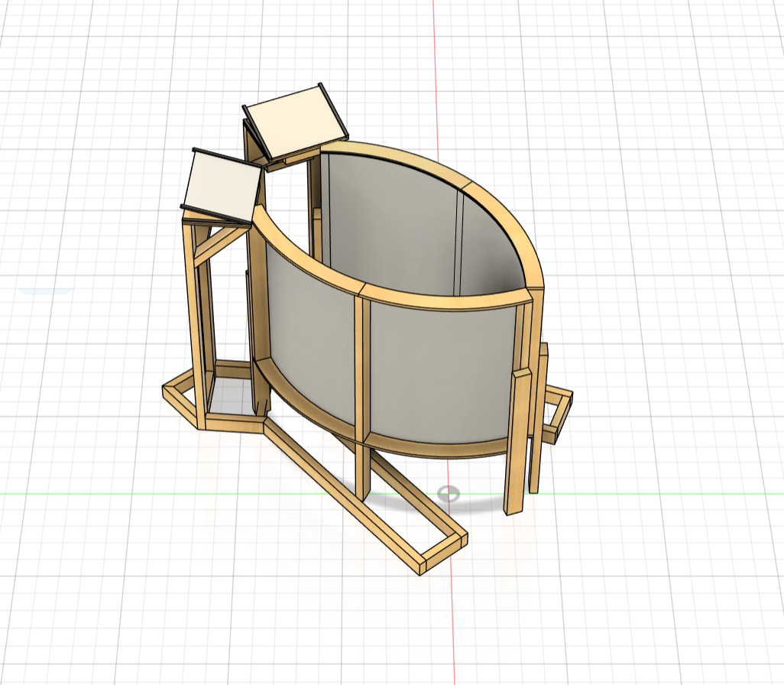Select the lower-left tilted cream panel

222,184
